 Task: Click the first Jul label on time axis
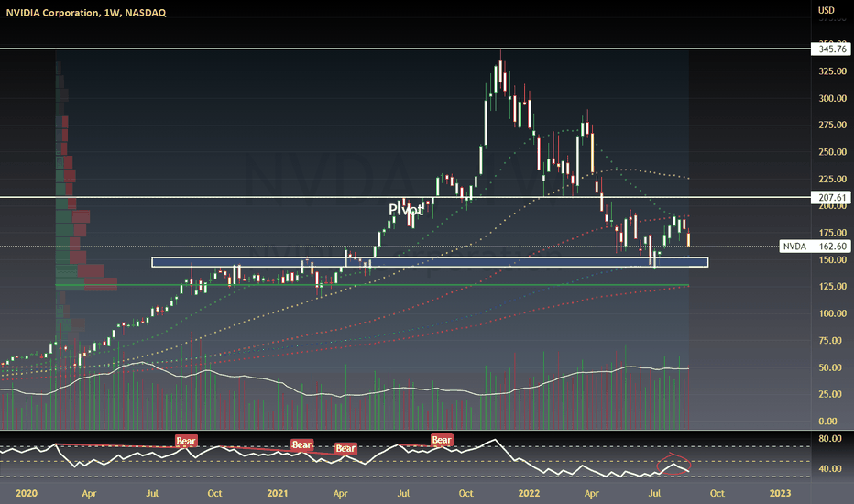click(152, 493)
